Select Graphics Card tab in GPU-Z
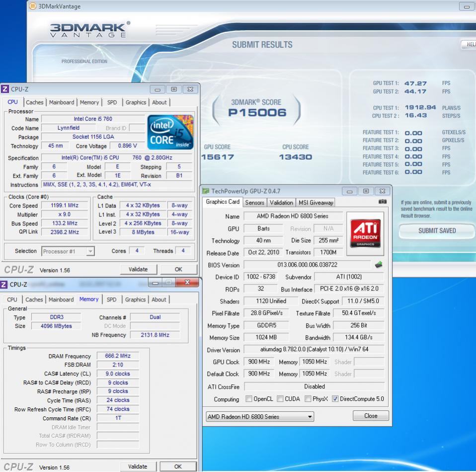 coord(223,202)
